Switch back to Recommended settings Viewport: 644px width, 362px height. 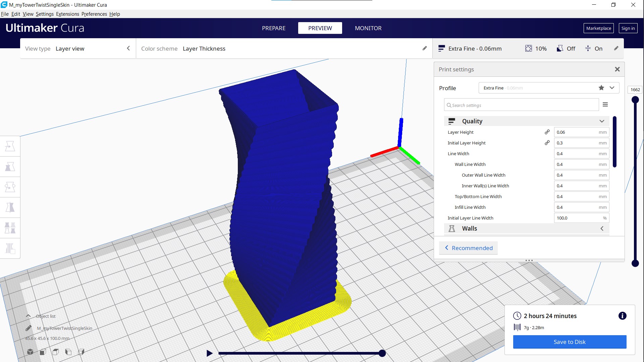469,248
